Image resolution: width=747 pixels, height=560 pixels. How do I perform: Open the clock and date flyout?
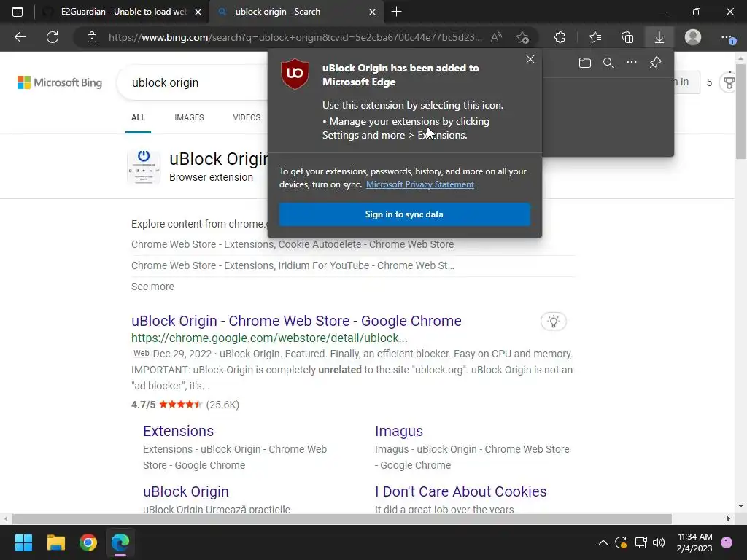(x=694, y=542)
